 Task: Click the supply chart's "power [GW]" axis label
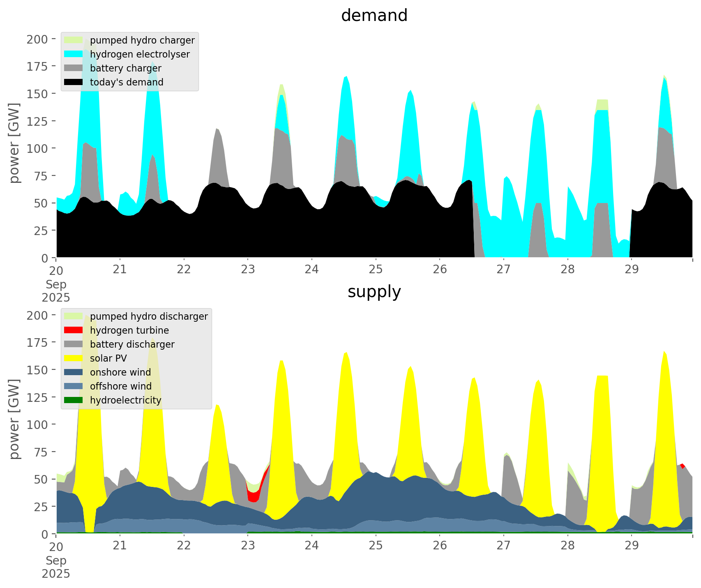(x=14, y=419)
